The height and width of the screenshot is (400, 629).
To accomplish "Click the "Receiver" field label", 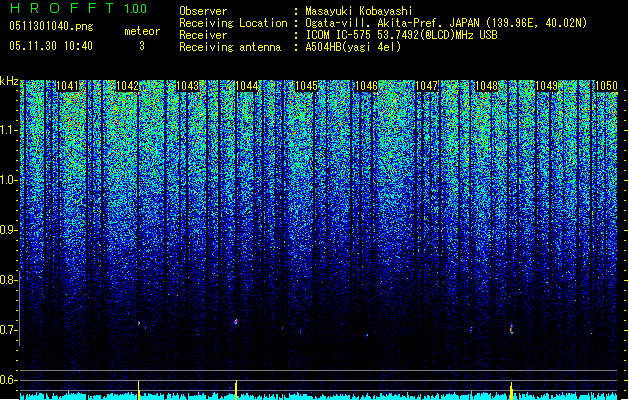I will click(203, 35).
